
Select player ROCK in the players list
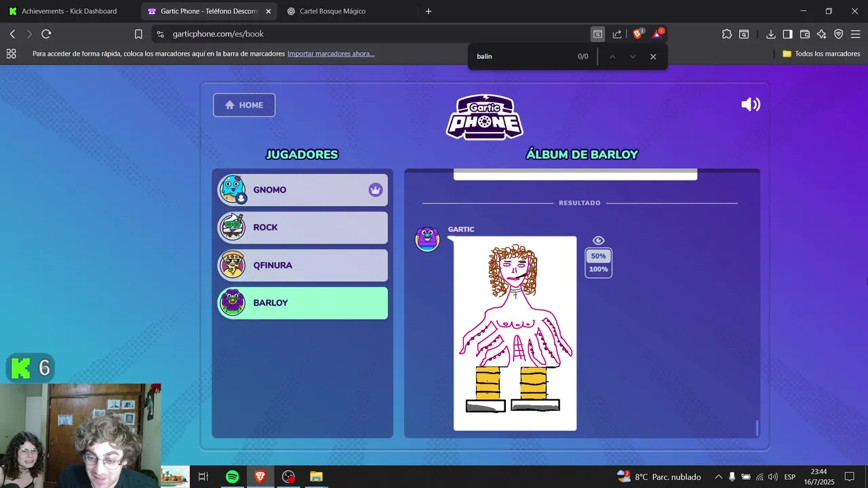tap(302, 228)
